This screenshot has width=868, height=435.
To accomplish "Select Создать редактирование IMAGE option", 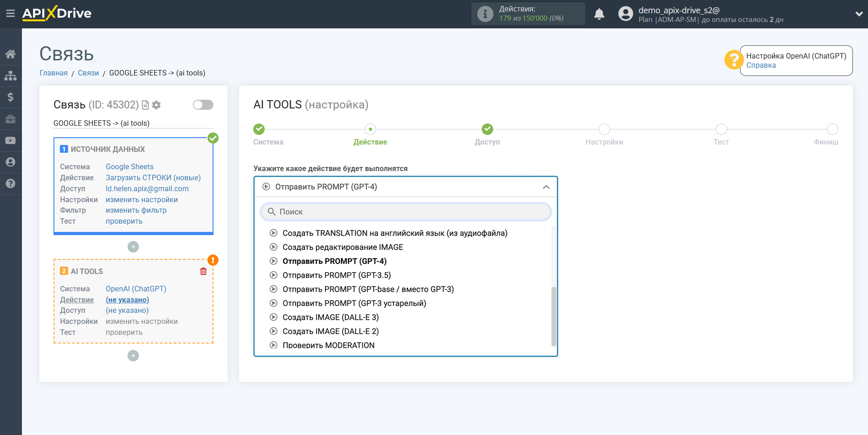I will click(x=343, y=247).
